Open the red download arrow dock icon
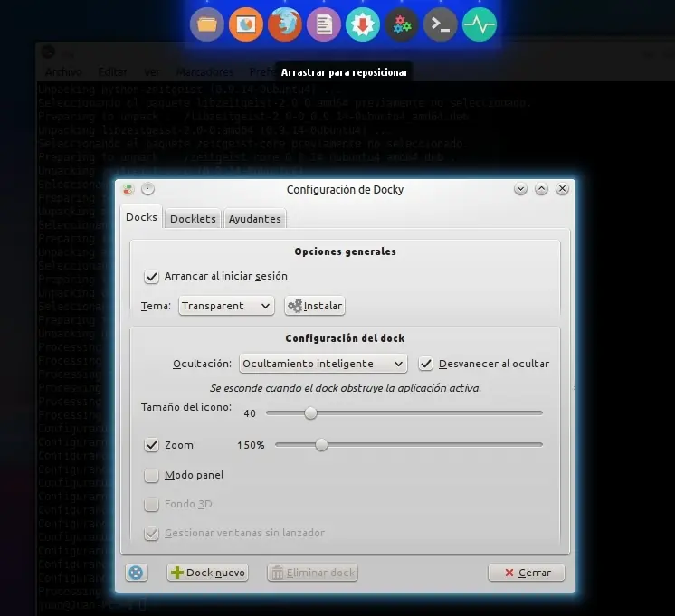The width and height of the screenshot is (675, 616). [363, 24]
